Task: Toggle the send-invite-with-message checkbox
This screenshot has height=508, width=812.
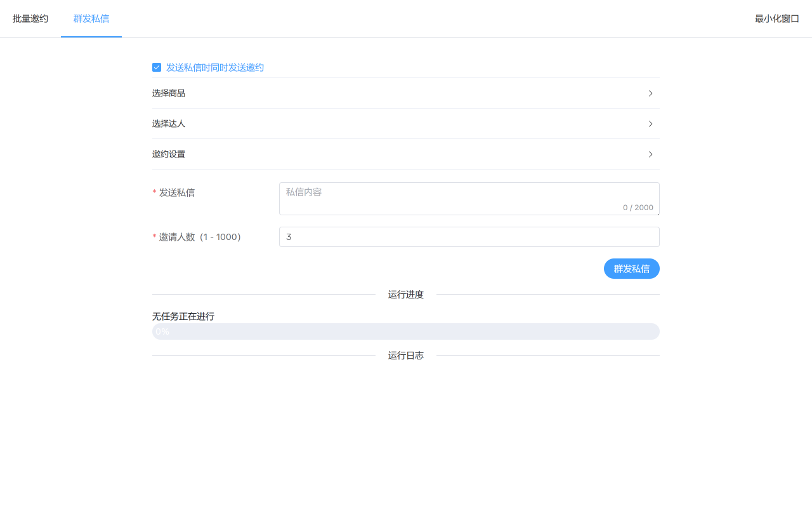Action: click(157, 67)
